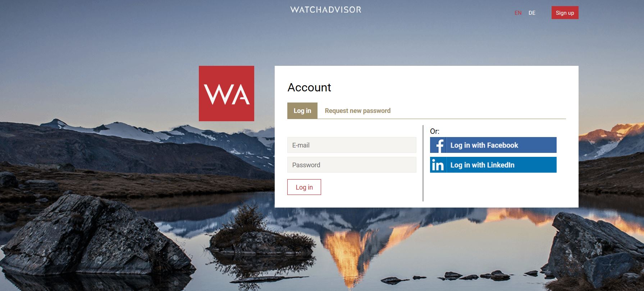The height and width of the screenshot is (291, 644).
Task: Switch to Request new password tab
Action: (357, 111)
